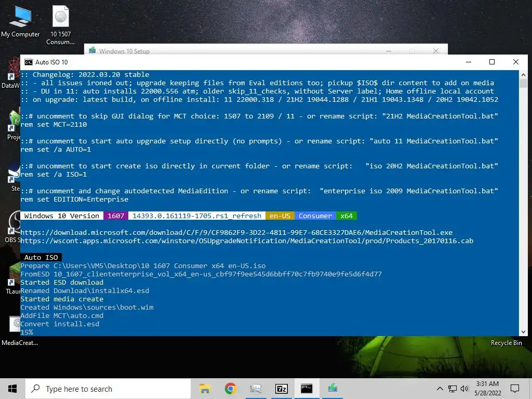
Task: Launch Google Chrome from the taskbar
Action: click(230, 389)
